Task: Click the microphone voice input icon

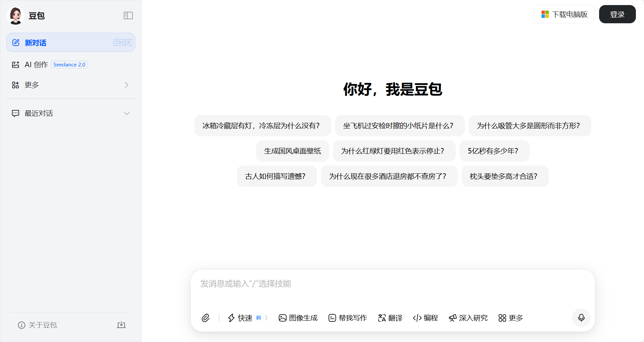Action: [x=581, y=318]
